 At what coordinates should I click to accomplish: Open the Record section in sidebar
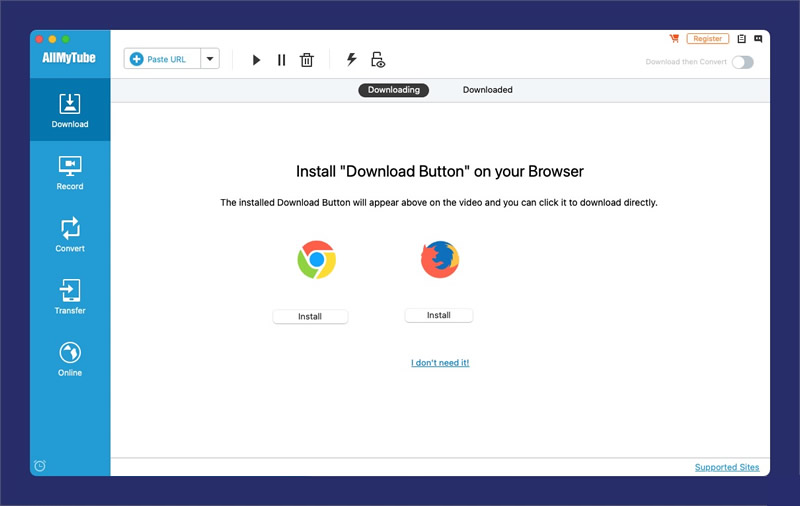[70, 173]
